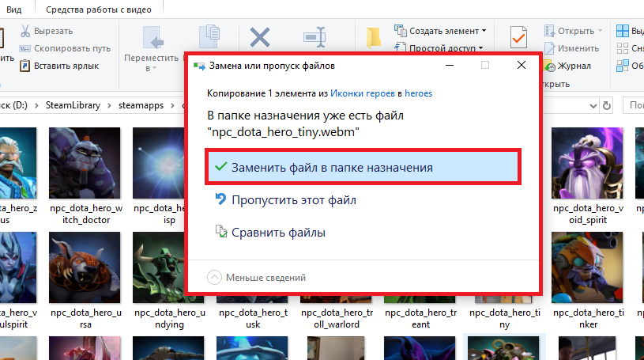Open Create item (Создать элемент) dropdown

coord(440,31)
